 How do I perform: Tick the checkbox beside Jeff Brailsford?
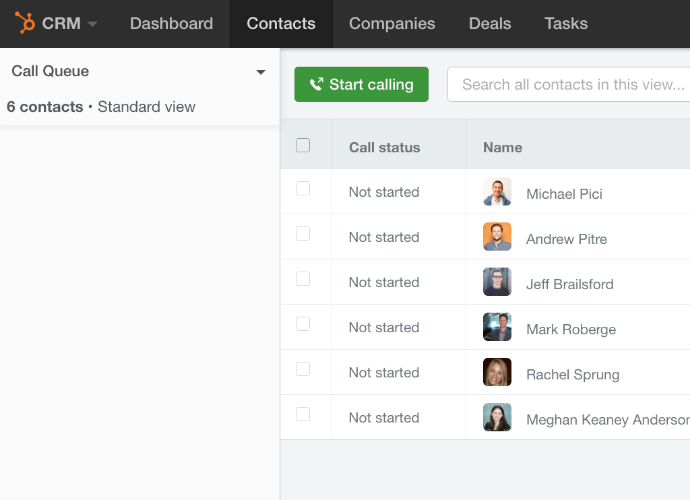click(x=303, y=279)
